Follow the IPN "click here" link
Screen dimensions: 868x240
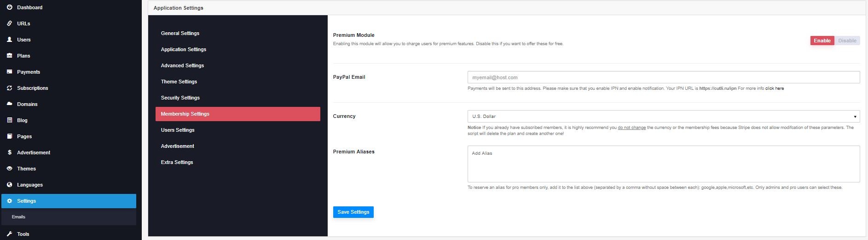click(774, 88)
